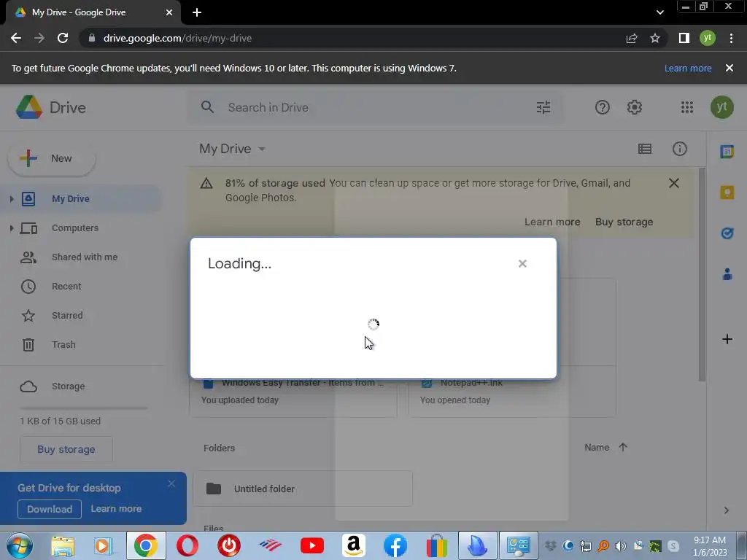
Task: Click the storage usage bar
Action: pyautogui.click(x=84, y=408)
